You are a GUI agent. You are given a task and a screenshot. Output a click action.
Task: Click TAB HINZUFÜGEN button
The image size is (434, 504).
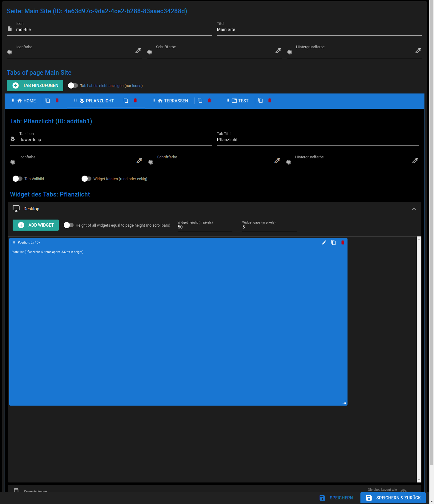coord(35,85)
